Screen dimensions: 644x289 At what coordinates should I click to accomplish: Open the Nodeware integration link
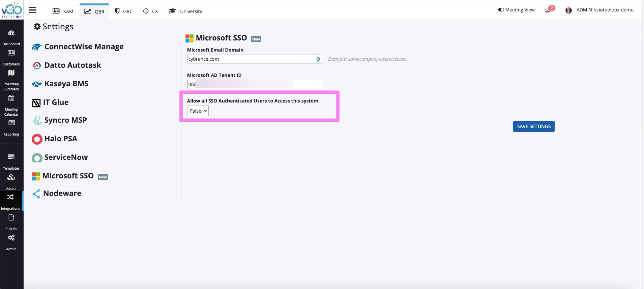click(x=62, y=193)
